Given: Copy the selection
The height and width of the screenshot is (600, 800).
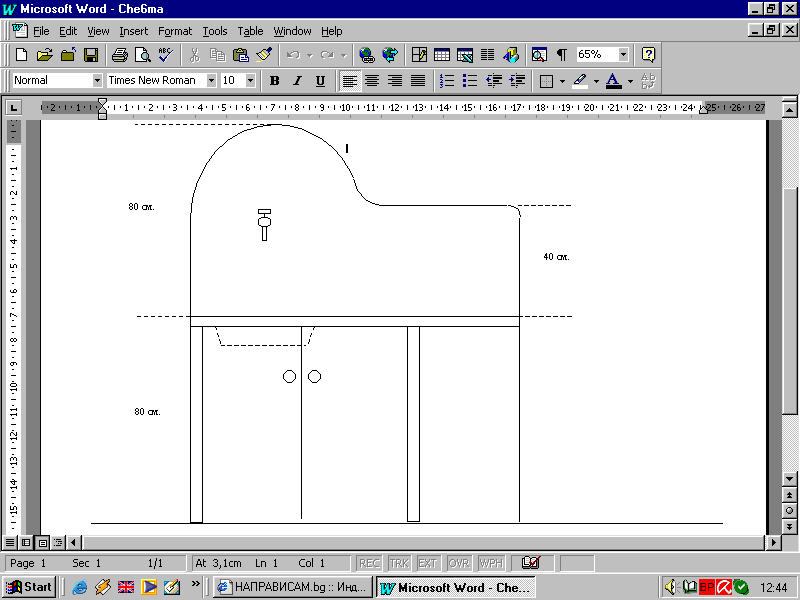Looking at the screenshot, I should pos(217,55).
